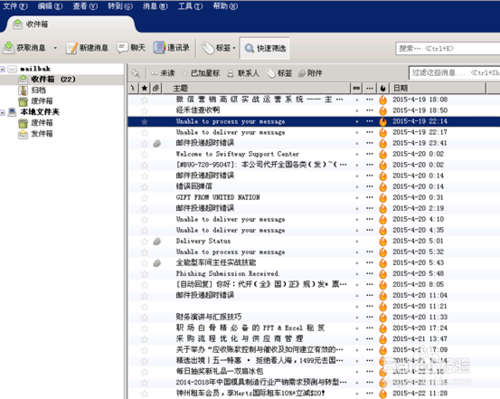Collapse the Local Folders (本地文件夹) tree
500x399 pixels.
coord(3,113)
